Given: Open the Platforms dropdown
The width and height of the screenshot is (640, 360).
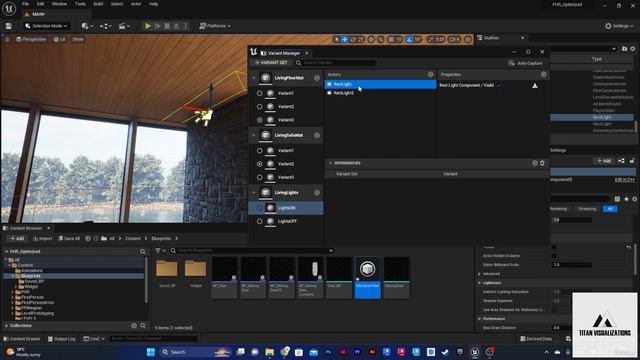Looking at the screenshot, I should 215,26.
